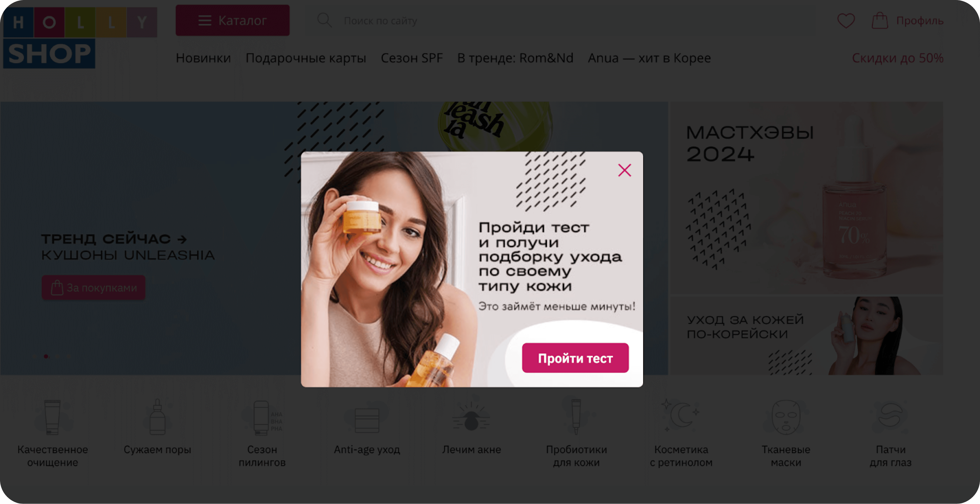Open the Новинки menu item
This screenshot has height=504, width=980.
point(203,58)
